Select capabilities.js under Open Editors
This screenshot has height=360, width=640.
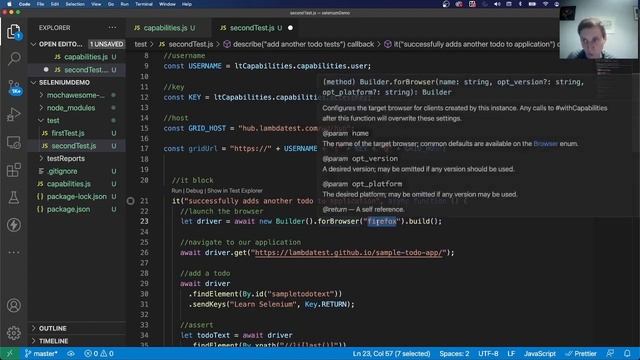pyautogui.click(x=86, y=57)
